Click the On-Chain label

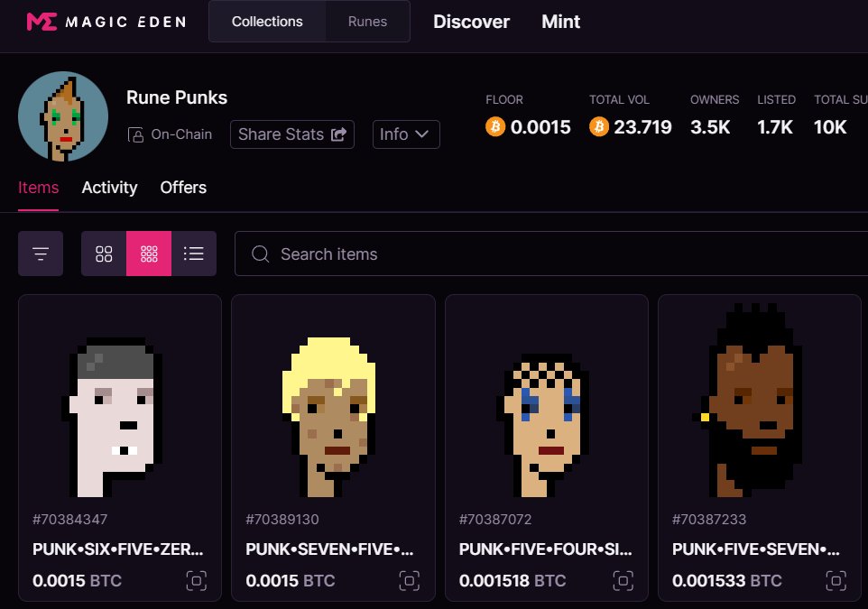point(181,134)
